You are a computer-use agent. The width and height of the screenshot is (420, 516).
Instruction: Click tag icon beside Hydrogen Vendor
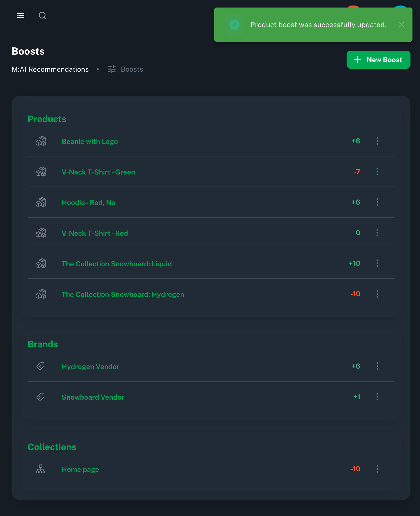coord(41,366)
